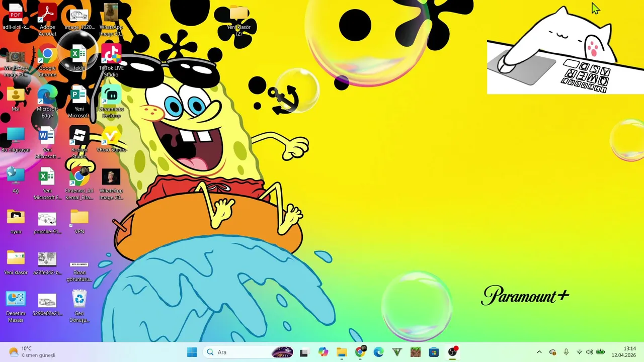Image resolution: width=644 pixels, height=362 pixels.
Task: Open the Yeni klasör folder beside a22fe342 image
Action: [x=16, y=263]
